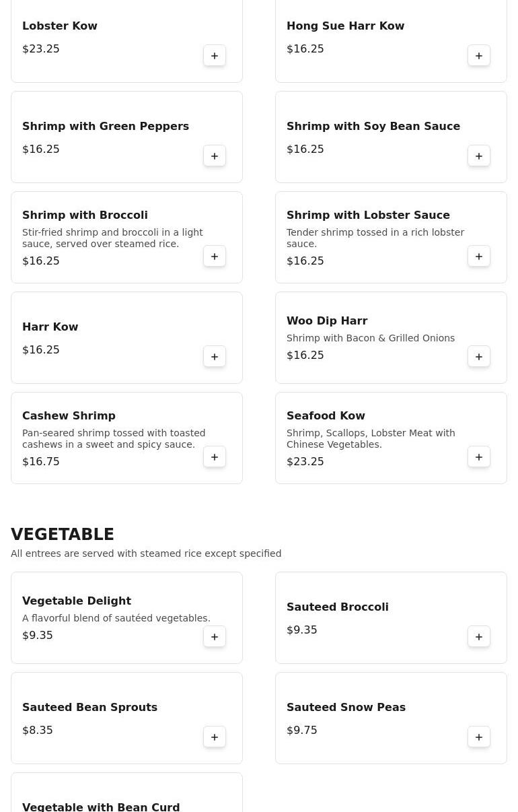Add Hong Sue Harr Kow to cart
The width and height of the screenshot is (518, 812).
479,56
